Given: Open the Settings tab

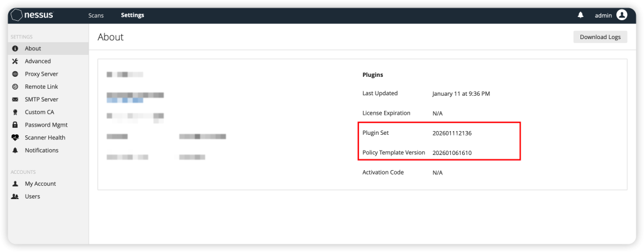Looking at the screenshot, I should pyautogui.click(x=132, y=15).
